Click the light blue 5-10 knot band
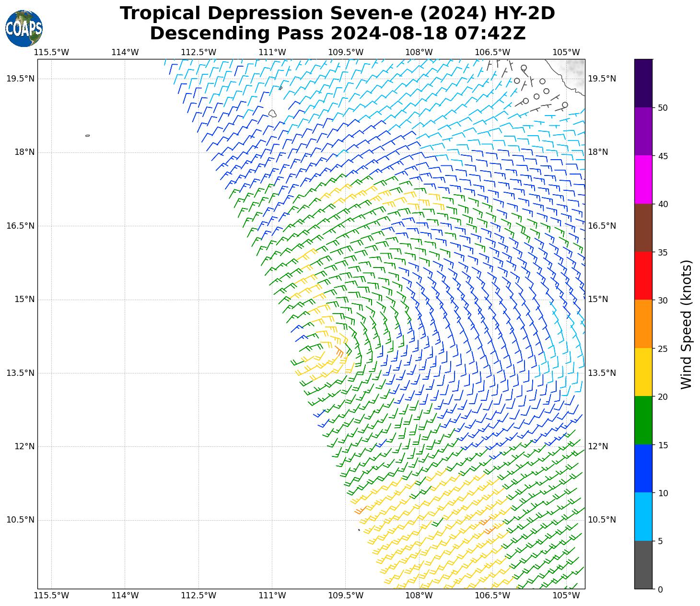 pyautogui.click(x=643, y=516)
